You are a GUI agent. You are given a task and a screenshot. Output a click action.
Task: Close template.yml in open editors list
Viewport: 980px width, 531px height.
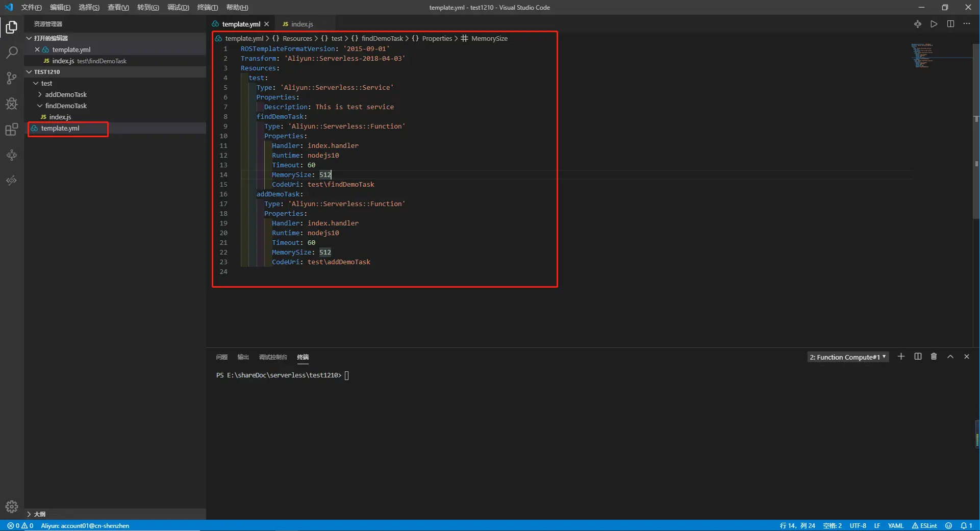pyautogui.click(x=37, y=49)
